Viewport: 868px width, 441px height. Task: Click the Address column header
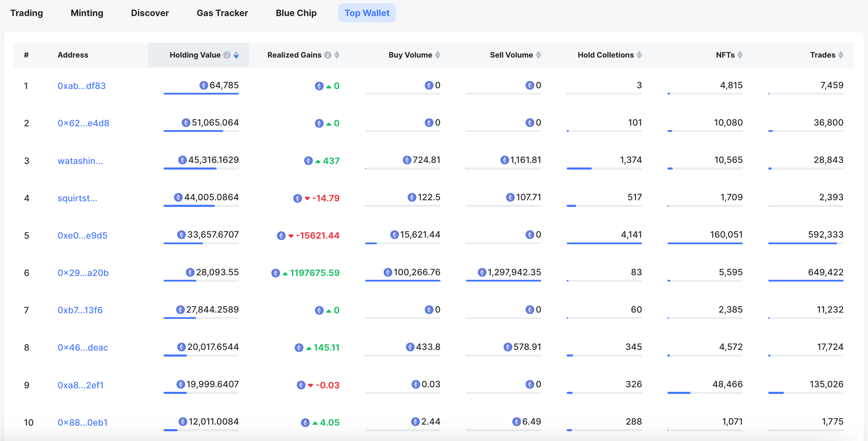(73, 55)
